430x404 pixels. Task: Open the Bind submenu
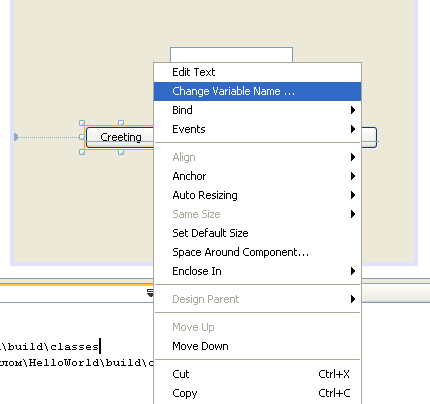pos(257,110)
